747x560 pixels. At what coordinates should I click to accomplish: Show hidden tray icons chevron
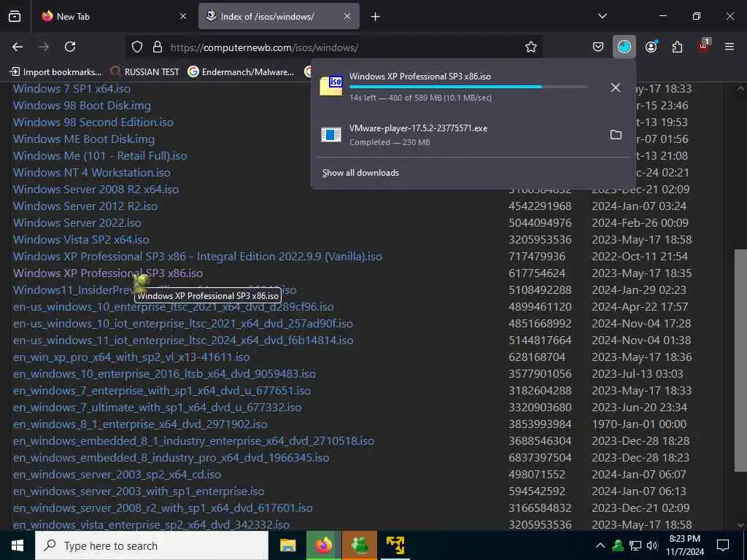600,545
